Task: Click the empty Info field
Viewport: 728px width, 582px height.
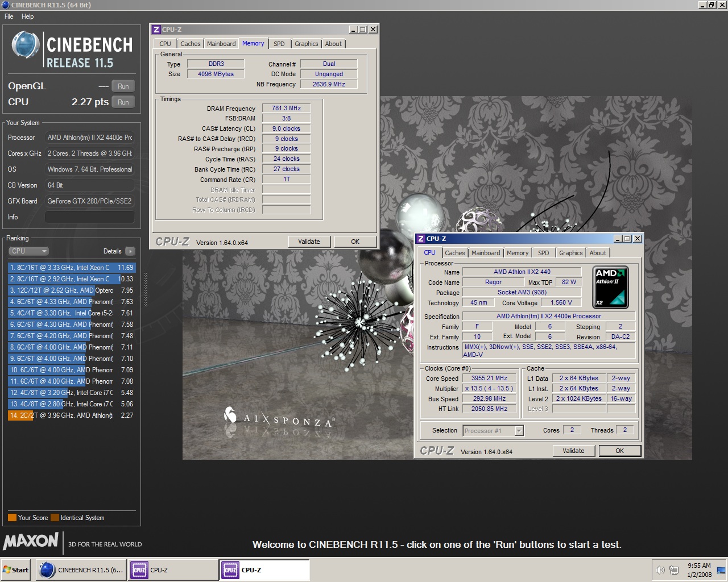Action: (x=90, y=217)
